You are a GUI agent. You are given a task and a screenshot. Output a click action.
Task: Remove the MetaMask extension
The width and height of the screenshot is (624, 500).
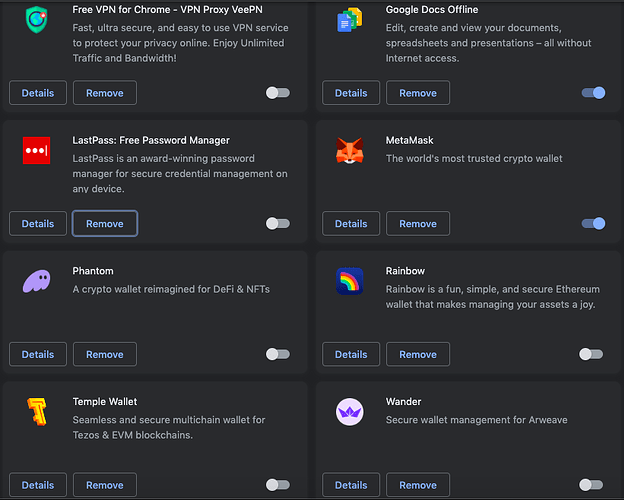click(418, 223)
